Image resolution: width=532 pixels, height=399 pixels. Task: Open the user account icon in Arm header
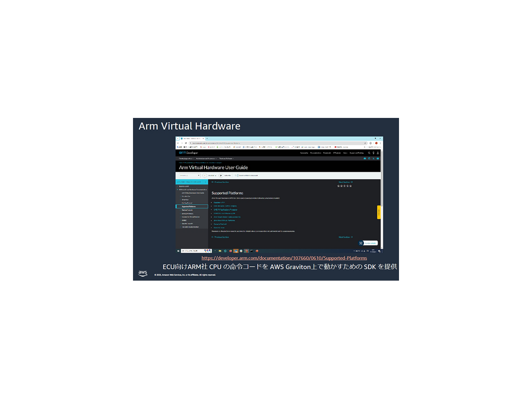378,153
